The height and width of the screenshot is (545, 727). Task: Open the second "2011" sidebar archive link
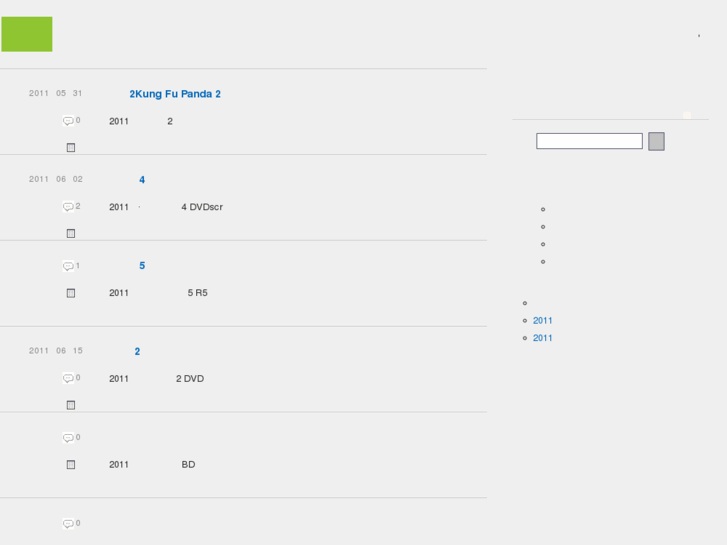coord(543,338)
